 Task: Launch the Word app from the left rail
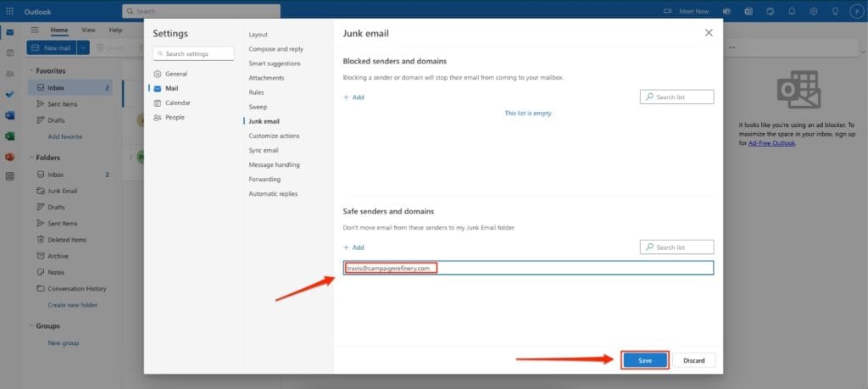pyautogui.click(x=10, y=115)
